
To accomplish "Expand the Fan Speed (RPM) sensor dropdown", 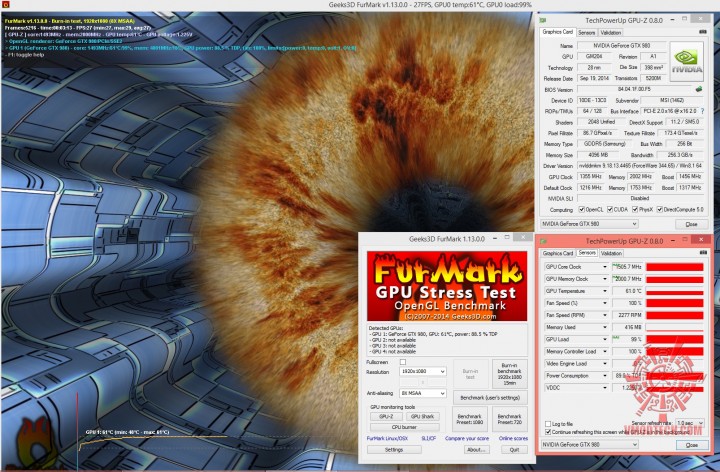I will pyautogui.click(x=605, y=315).
